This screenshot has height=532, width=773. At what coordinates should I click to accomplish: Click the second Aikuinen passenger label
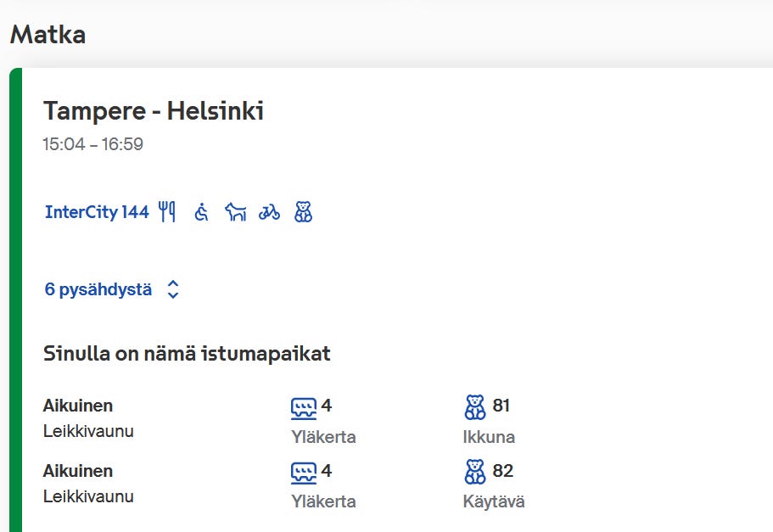coord(78,471)
